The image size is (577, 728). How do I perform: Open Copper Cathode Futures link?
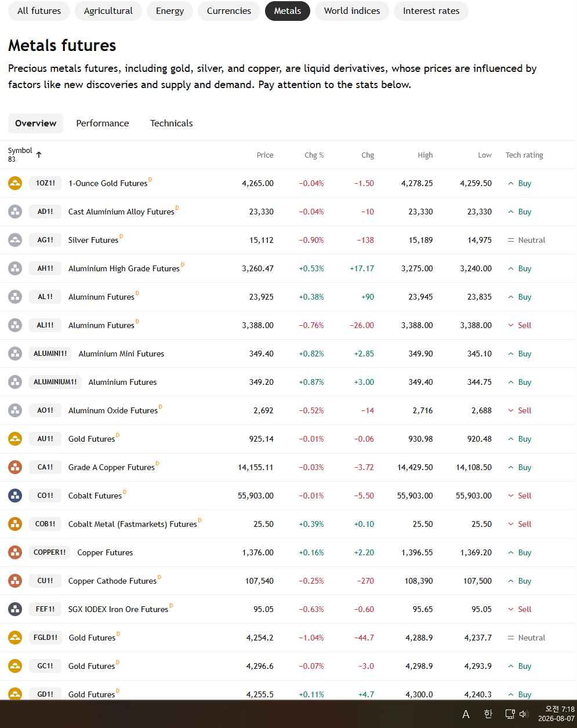coord(113,581)
